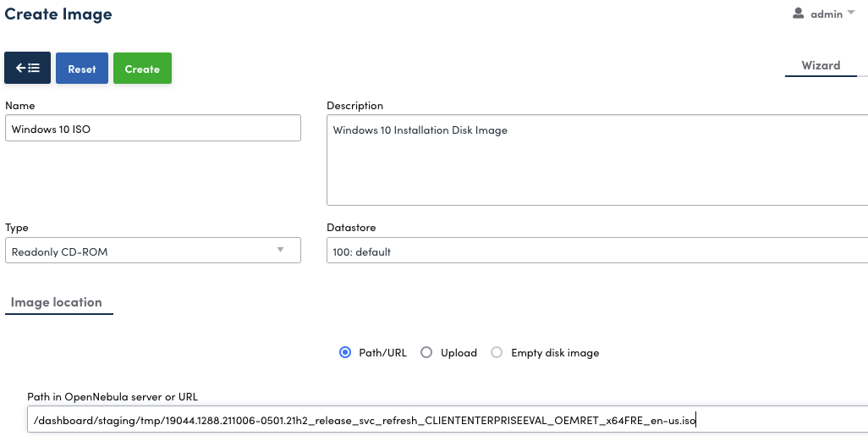
Task: Click the Name field label
Action: (x=20, y=106)
